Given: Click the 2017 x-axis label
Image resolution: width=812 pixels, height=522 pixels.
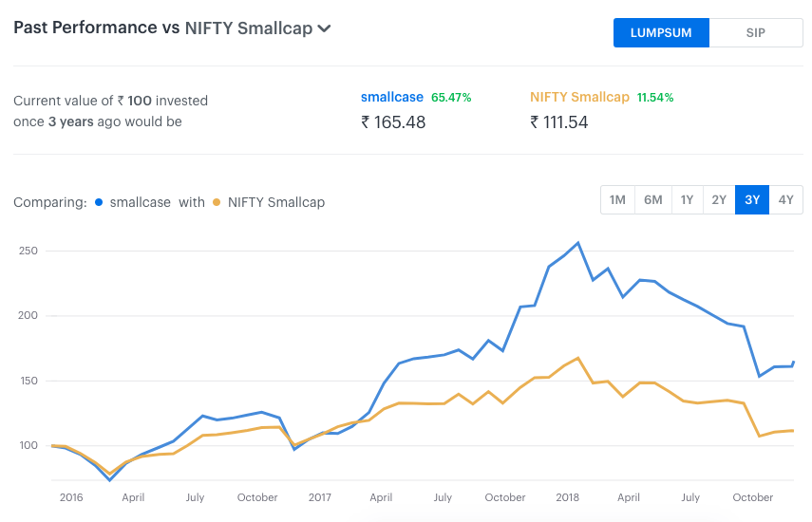Looking at the screenshot, I should click(x=319, y=497).
